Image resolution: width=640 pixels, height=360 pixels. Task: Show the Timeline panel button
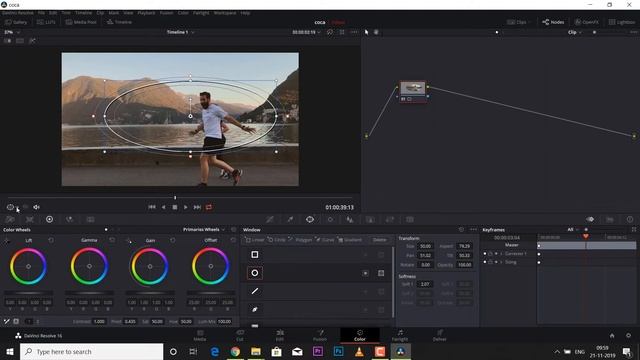(x=119, y=22)
